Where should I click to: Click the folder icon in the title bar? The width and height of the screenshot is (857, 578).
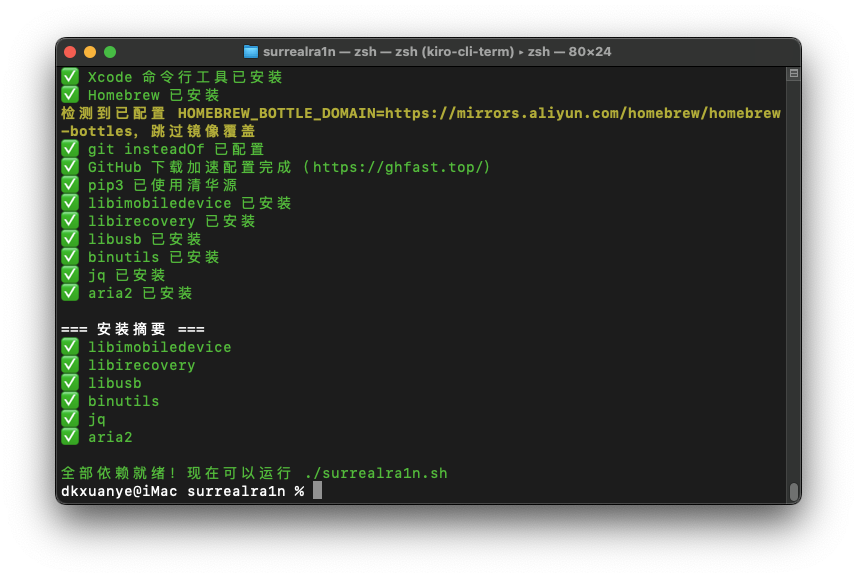tap(251, 52)
